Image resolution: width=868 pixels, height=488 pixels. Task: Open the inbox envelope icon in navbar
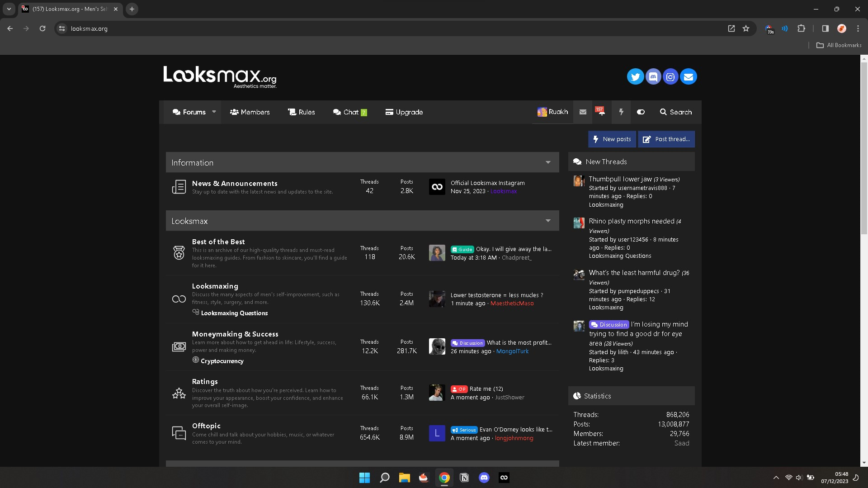583,112
